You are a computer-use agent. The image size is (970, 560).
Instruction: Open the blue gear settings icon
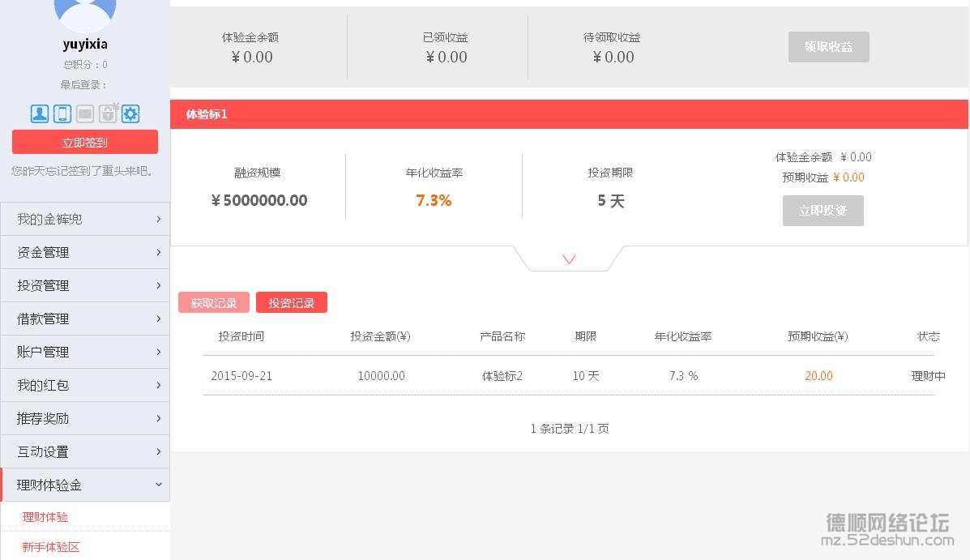[130, 113]
